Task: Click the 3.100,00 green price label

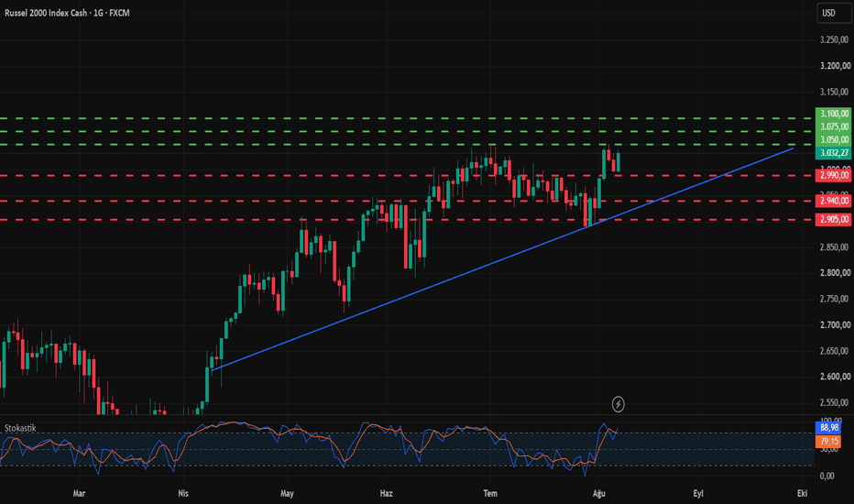Action: coord(834,114)
